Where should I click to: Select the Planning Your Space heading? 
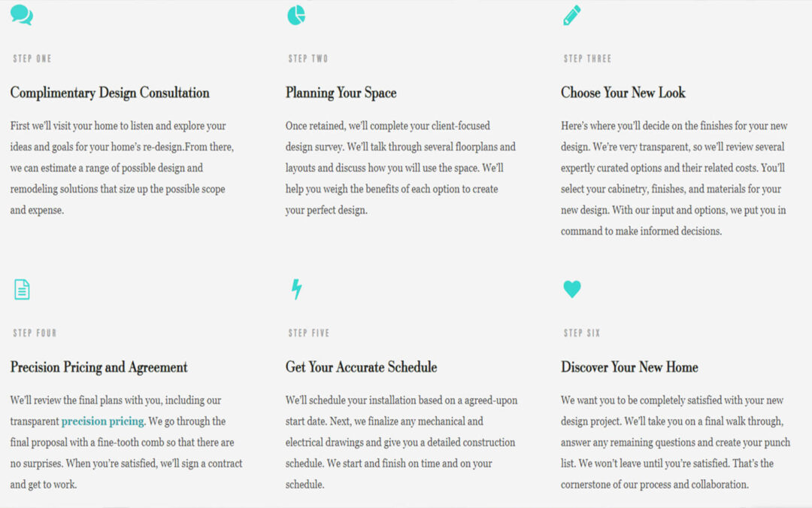(341, 93)
